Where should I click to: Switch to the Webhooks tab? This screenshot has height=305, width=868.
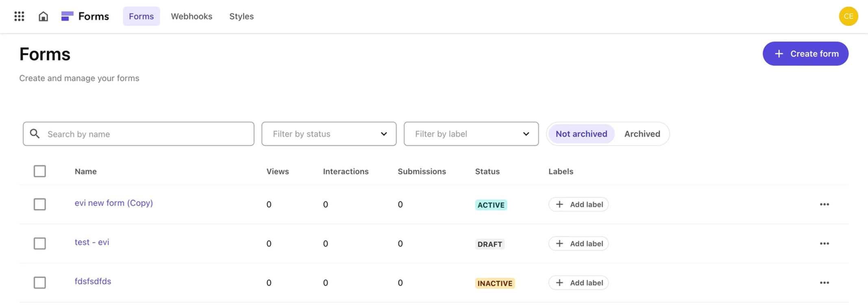pyautogui.click(x=191, y=16)
